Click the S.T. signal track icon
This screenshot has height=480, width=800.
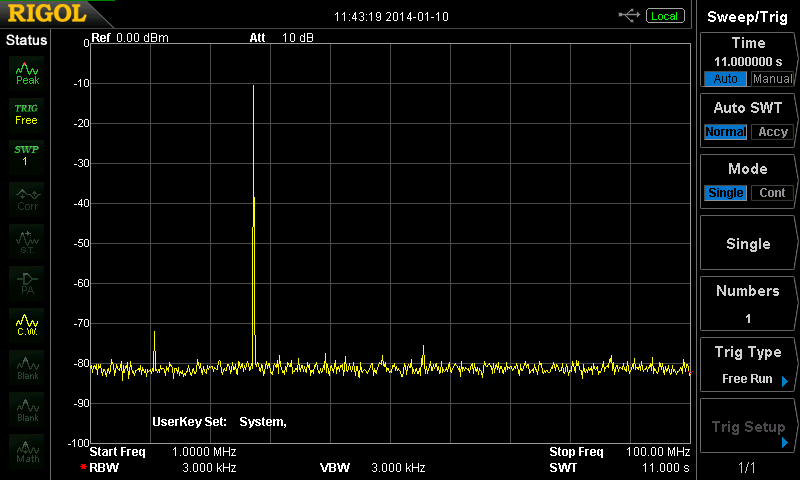tap(27, 241)
